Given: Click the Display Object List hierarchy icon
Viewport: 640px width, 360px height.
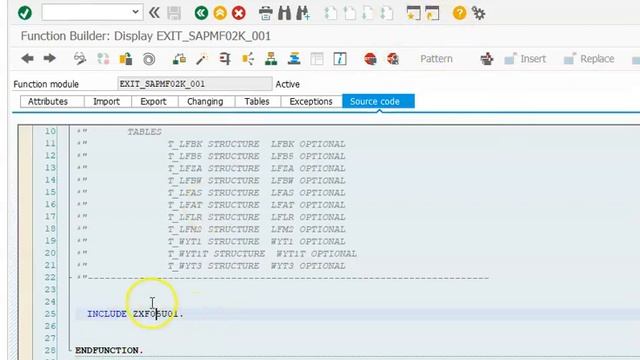Looking at the screenshot, I should [271, 59].
